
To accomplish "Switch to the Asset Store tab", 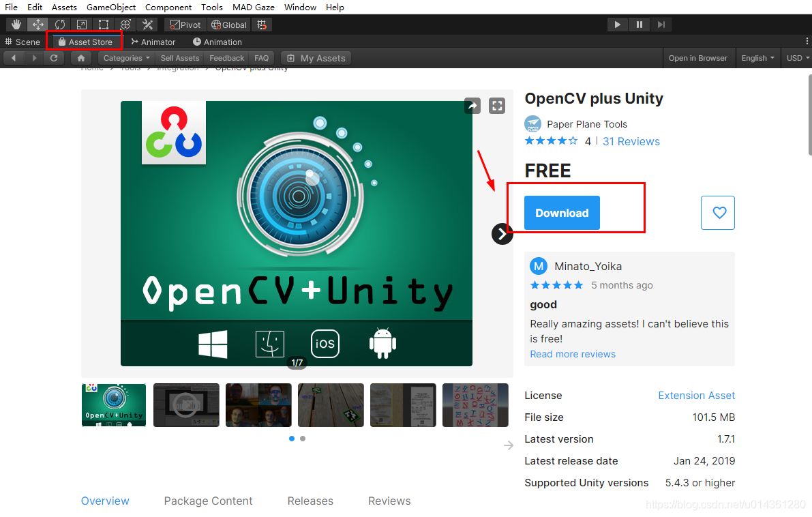I will (x=85, y=42).
